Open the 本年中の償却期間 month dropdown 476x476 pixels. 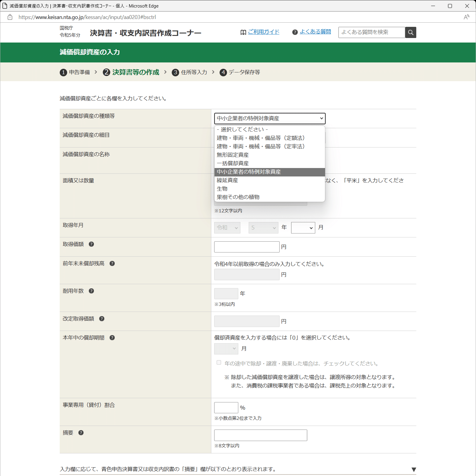226,349
